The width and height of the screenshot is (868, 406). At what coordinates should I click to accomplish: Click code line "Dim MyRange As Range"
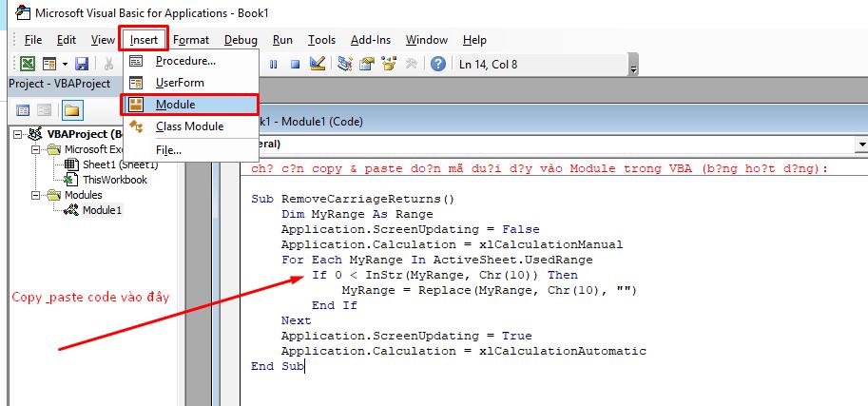(x=357, y=214)
